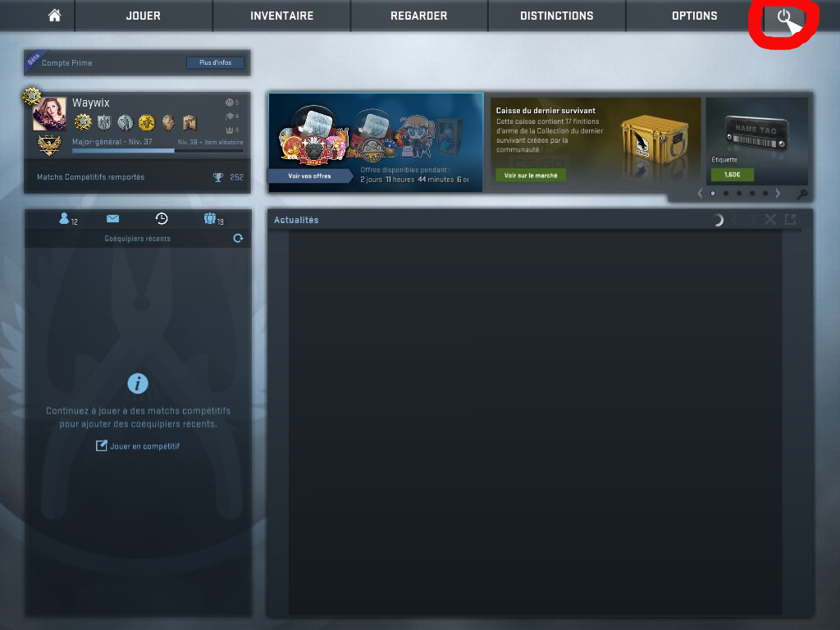The height and width of the screenshot is (630, 840).
Task: Open the invitations envelope icon
Action: click(112, 218)
